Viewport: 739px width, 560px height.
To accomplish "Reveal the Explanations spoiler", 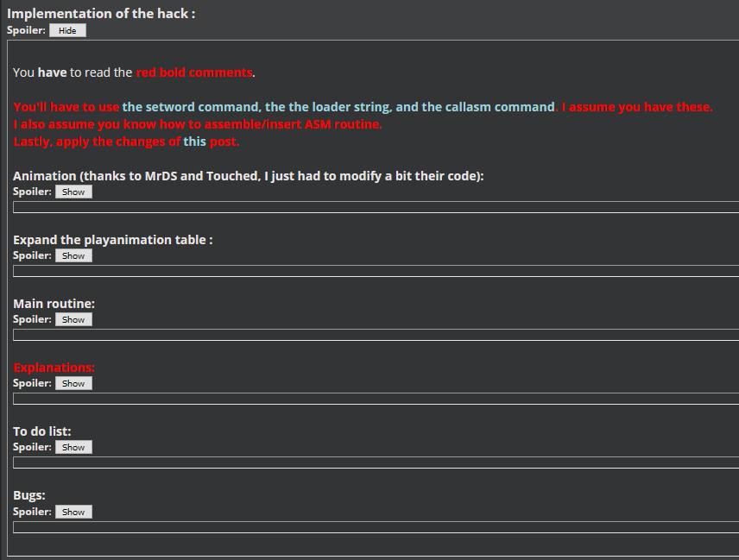I will click(73, 383).
